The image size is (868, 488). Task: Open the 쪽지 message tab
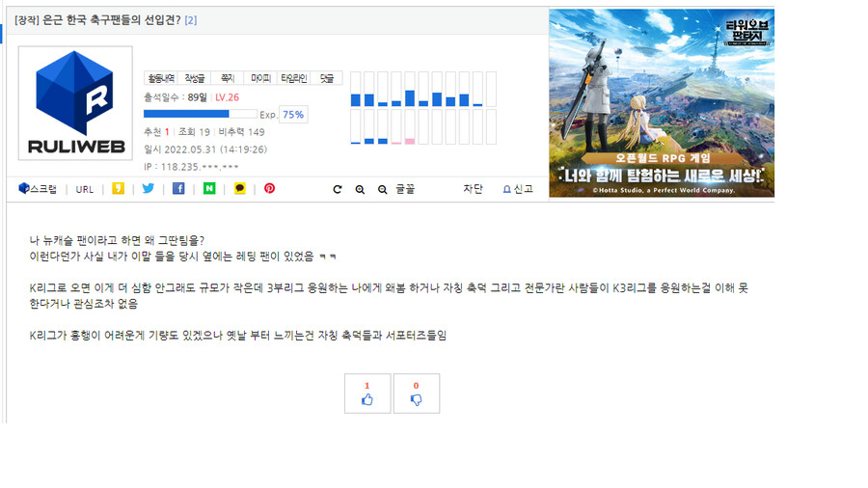pos(228,78)
